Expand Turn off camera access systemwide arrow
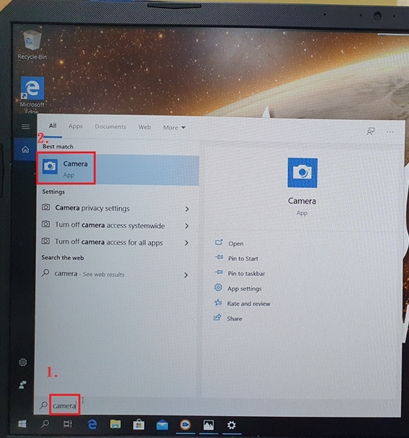The image size is (409, 438). tap(187, 226)
